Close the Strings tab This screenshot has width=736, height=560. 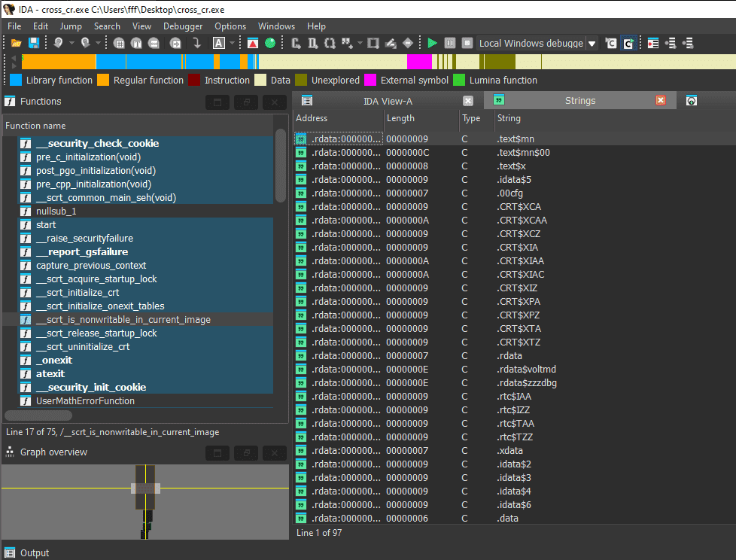click(x=661, y=101)
